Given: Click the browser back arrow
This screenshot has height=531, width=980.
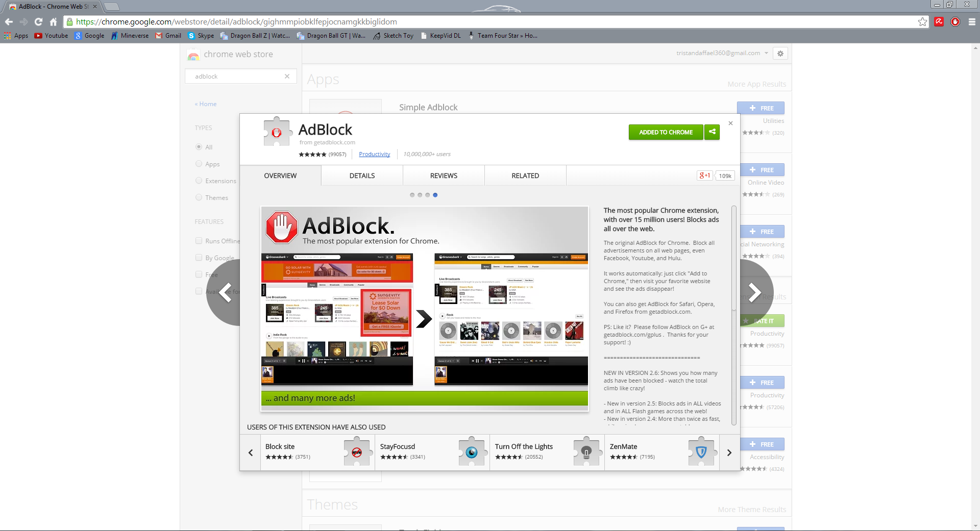Looking at the screenshot, I should point(9,22).
